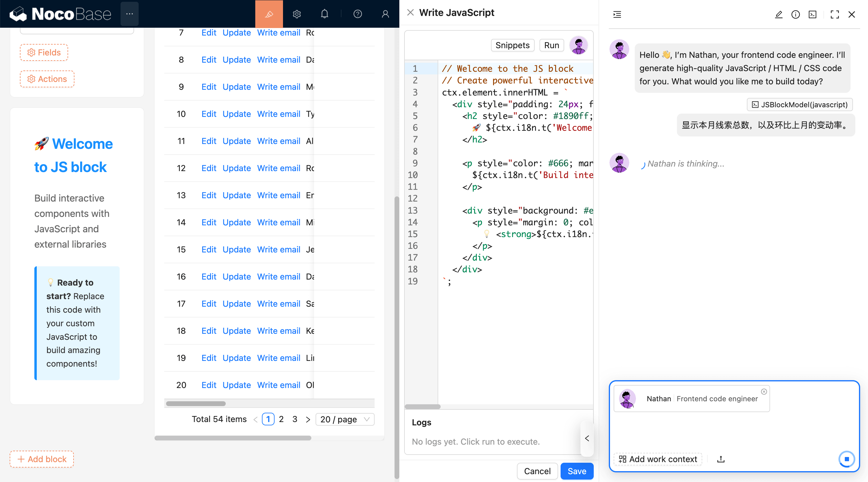Click the help question mark icon

(357, 14)
